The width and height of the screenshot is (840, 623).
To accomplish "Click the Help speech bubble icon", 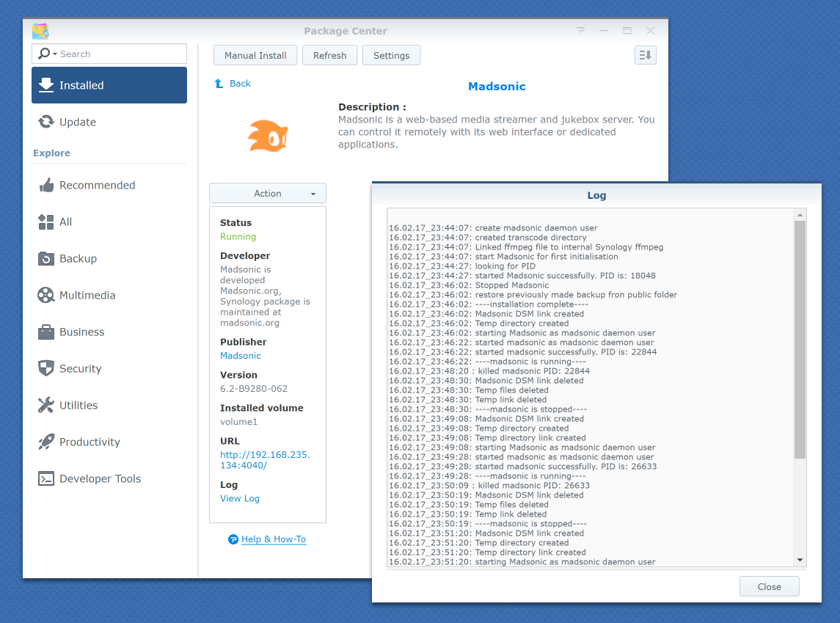I will pos(233,539).
